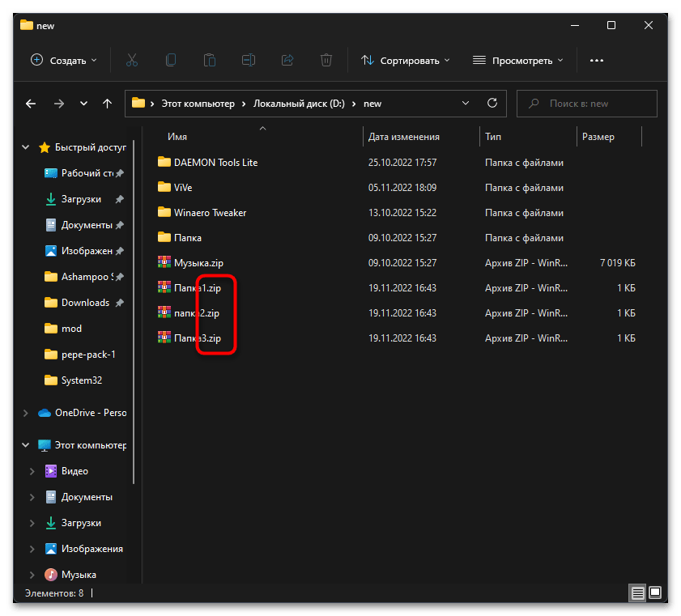The image size is (681, 616).
Task: Switch to details view layout icon
Action: coord(639,593)
